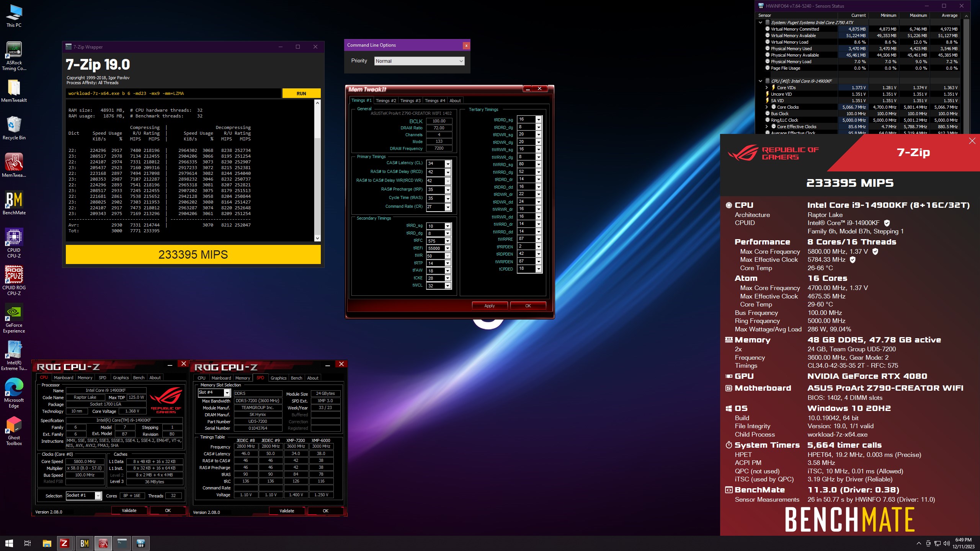Click Validate in right CPU-Z SPD window

tap(287, 511)
